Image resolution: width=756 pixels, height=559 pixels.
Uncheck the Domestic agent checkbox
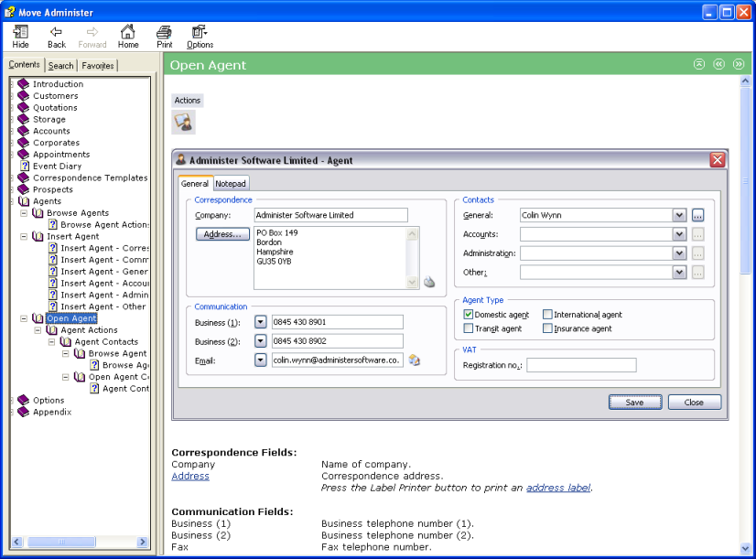pyautogui.click(x=469, y=315)
